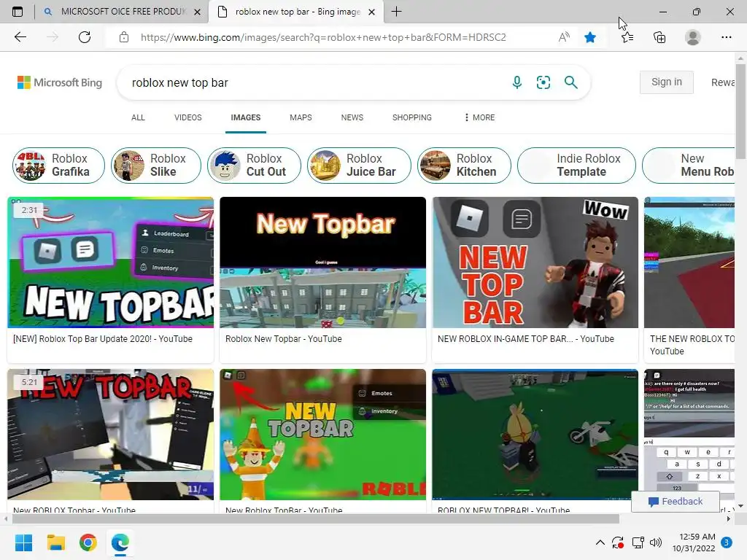747x560 pixels.
Task: Select the NEWS search category
Action: click(352, 117)
